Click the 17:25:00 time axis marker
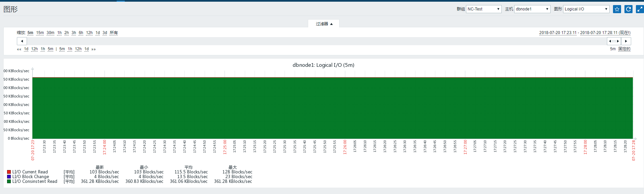This screenshot has width=644, height=194. [x=225, y=147]
